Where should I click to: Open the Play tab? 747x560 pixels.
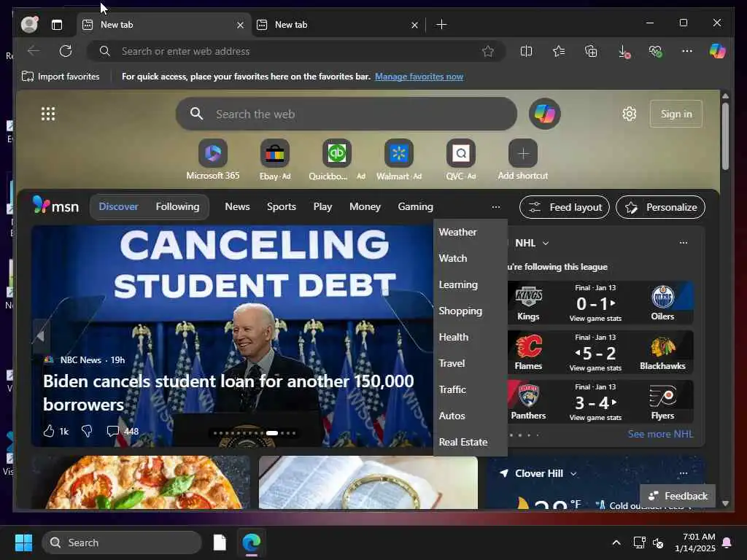tap(322, 206)
